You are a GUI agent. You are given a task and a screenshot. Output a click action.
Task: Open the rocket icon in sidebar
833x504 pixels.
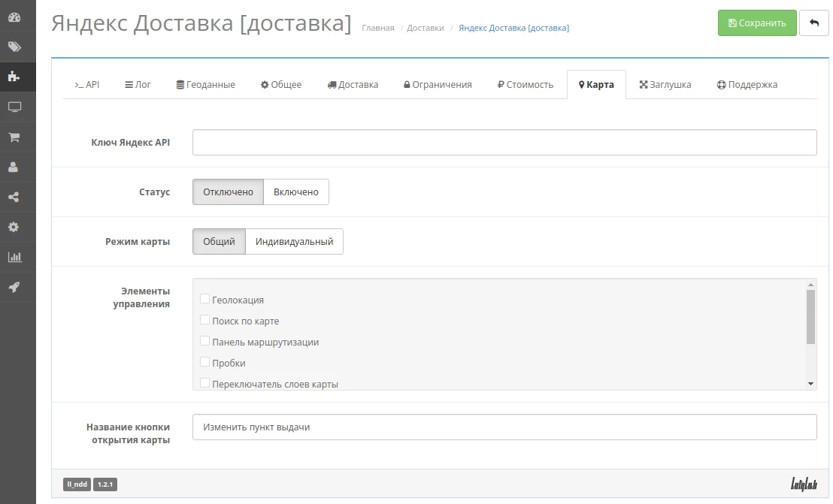tap(14, 287)
